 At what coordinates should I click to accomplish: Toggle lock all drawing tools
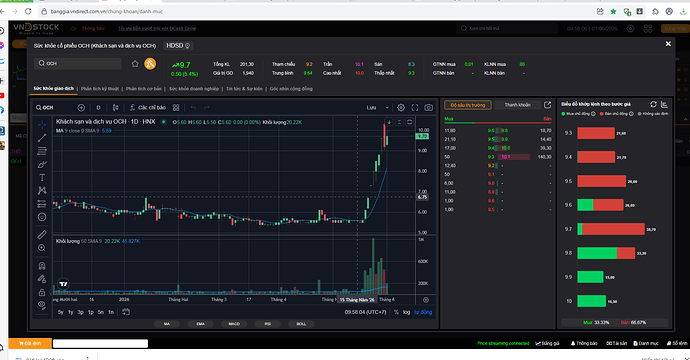coord(42,292)
